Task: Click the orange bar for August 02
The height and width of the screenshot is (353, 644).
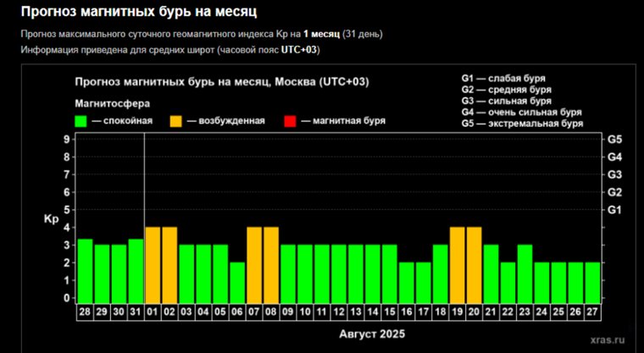Action: click(x=169, y=265)
